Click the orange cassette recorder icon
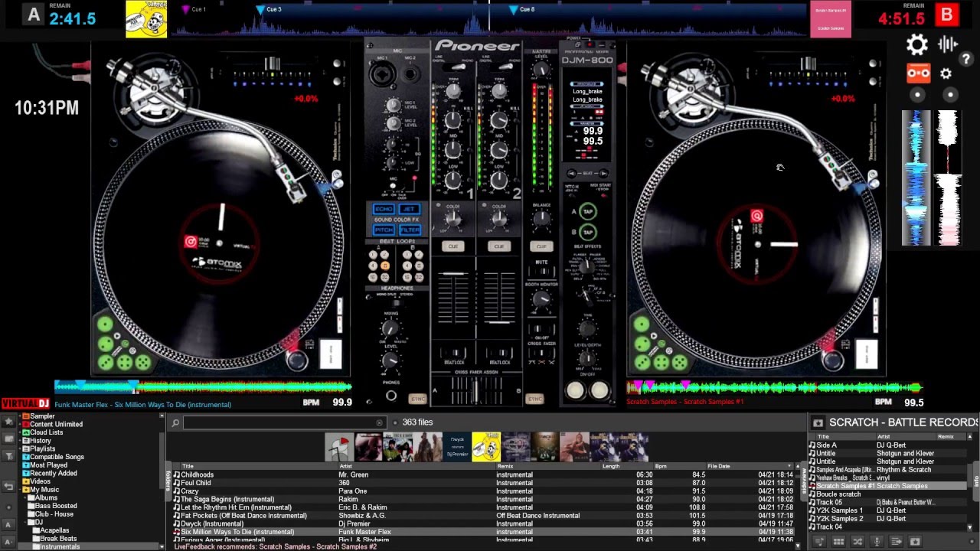This screenshot has height=551, width=980. 918,73
